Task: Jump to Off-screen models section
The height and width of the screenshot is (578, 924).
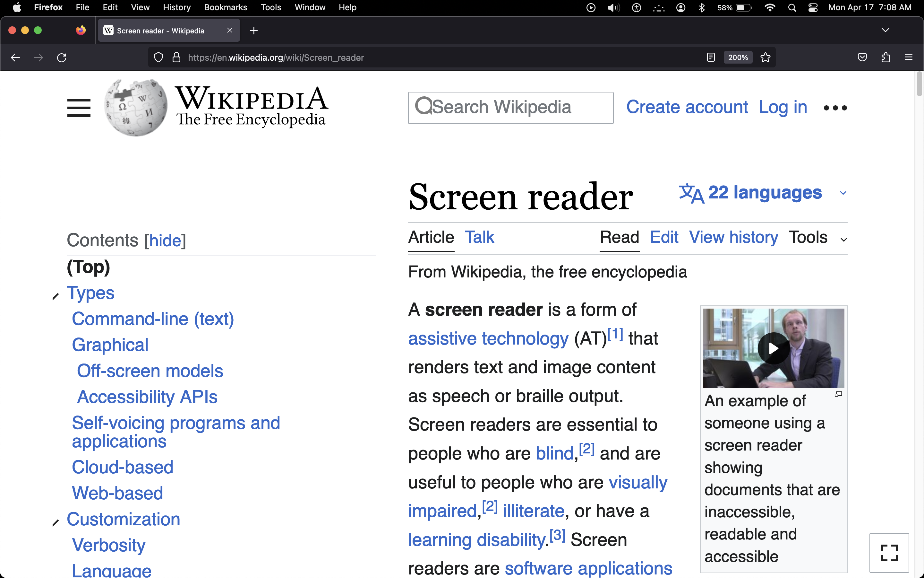Action: pyautogui.click(x=150, y=371)
